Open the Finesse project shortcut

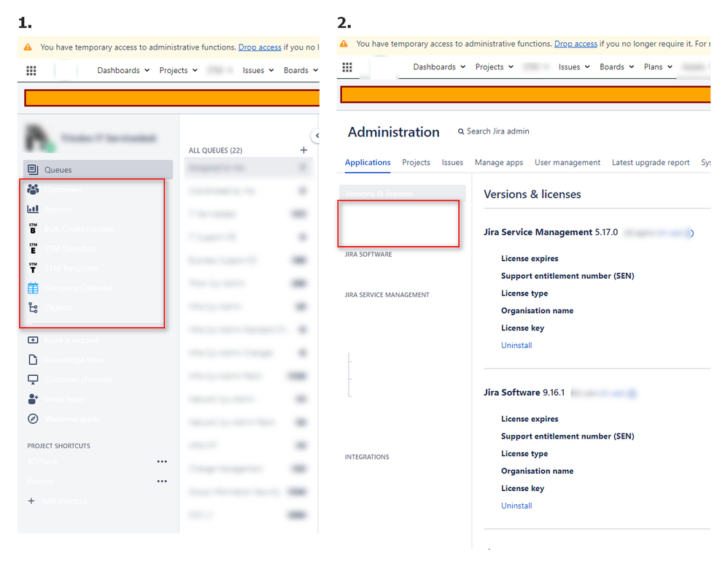40,481
